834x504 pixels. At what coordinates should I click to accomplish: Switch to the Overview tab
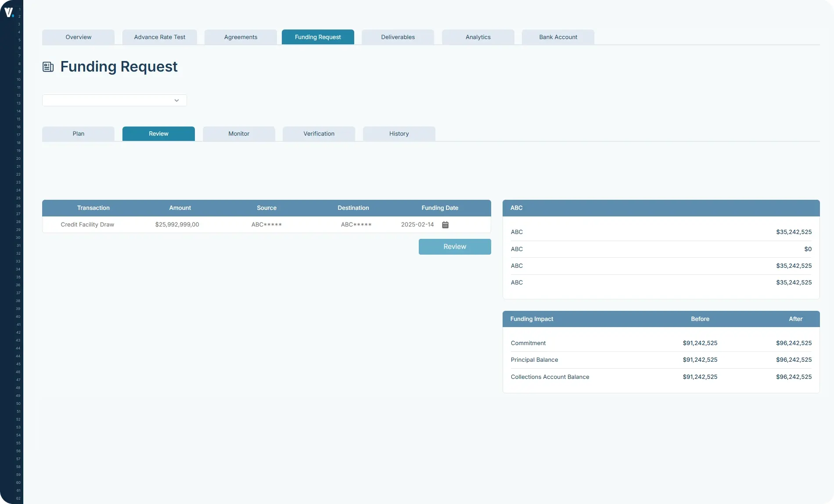tap(78, 37)
